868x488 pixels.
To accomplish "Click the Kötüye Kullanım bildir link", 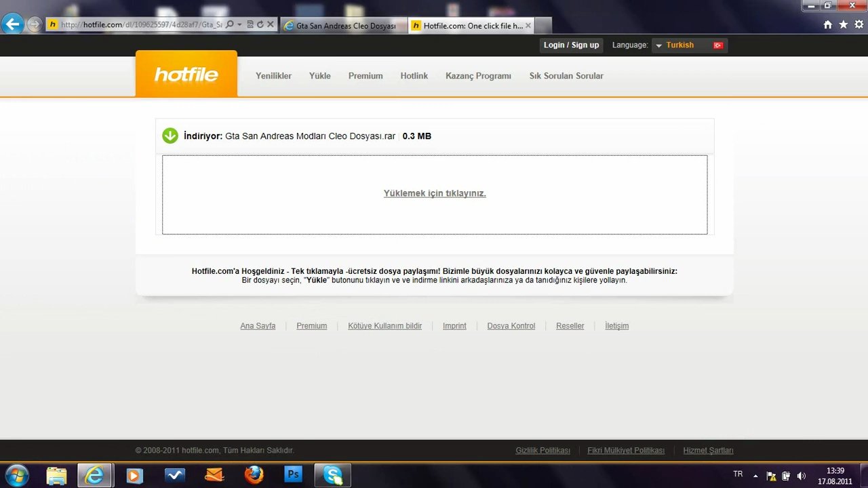I will pos(385,326).
